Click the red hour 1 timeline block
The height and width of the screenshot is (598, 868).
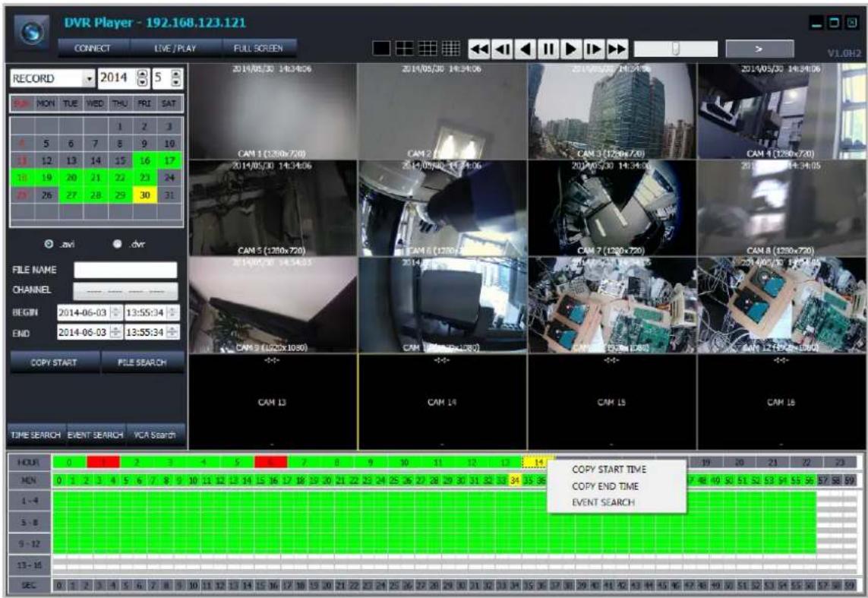(103, 462)
